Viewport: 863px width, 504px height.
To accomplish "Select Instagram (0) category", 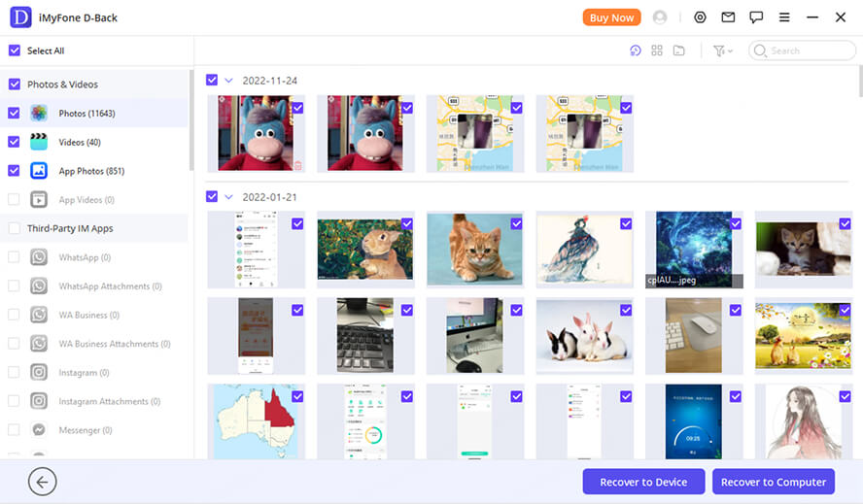I will tap(94, 373).
